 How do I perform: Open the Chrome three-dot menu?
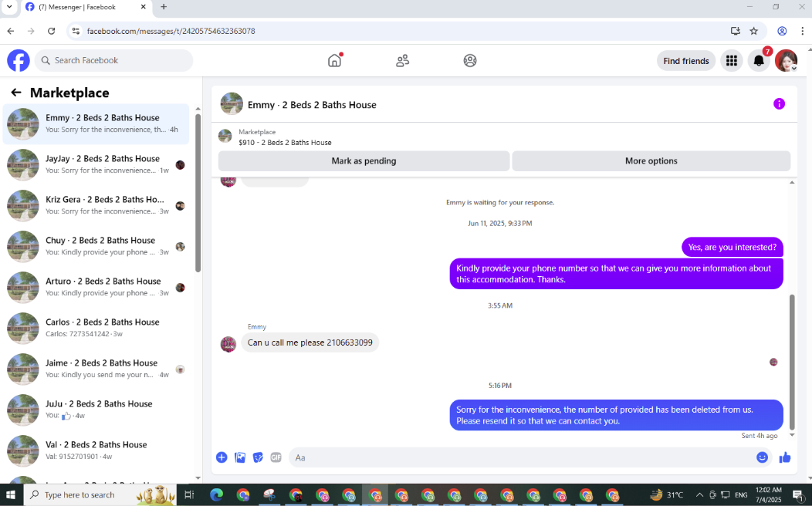(x=802, y=31)
